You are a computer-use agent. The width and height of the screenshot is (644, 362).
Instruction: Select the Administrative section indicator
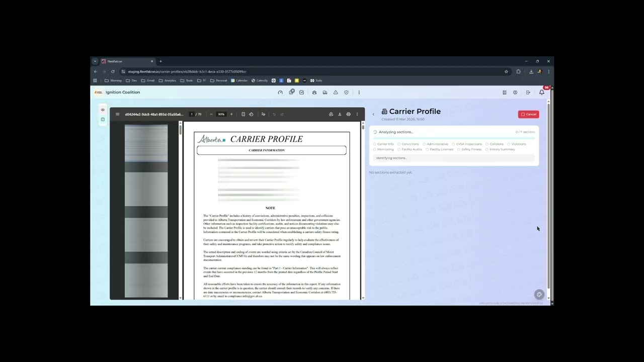(435, 144)
